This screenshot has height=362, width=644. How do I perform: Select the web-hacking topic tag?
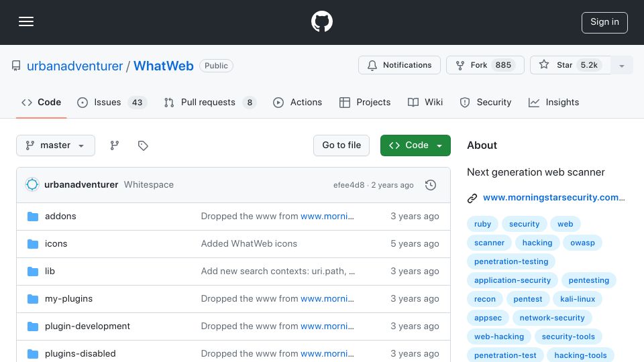coord(499,337)
